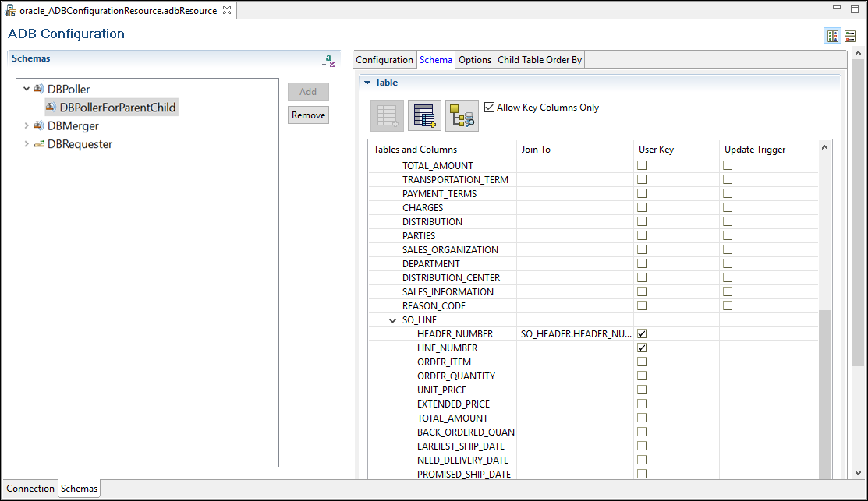The width and height of the screenshot is (868, 501).
Task: Check User Key for ORDER_ITEM row
Action: (642, 362)
